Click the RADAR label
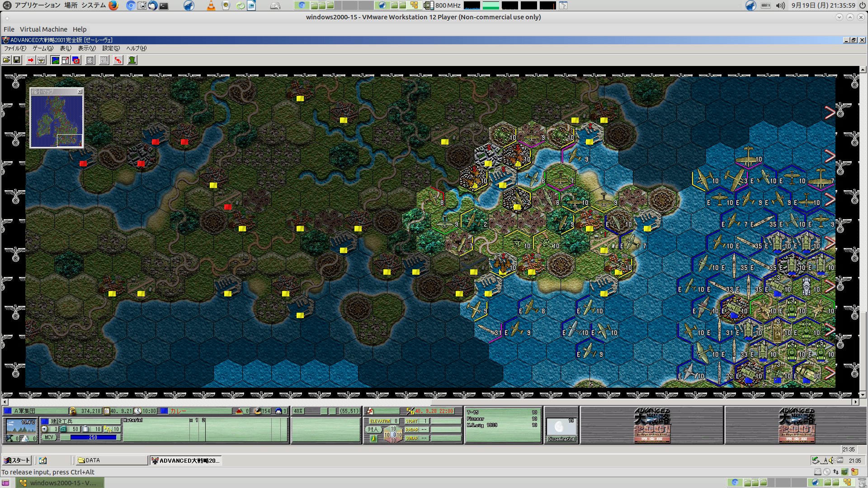Image resolution: width=868 pixels, height=488 pixels. pos(412,430)
